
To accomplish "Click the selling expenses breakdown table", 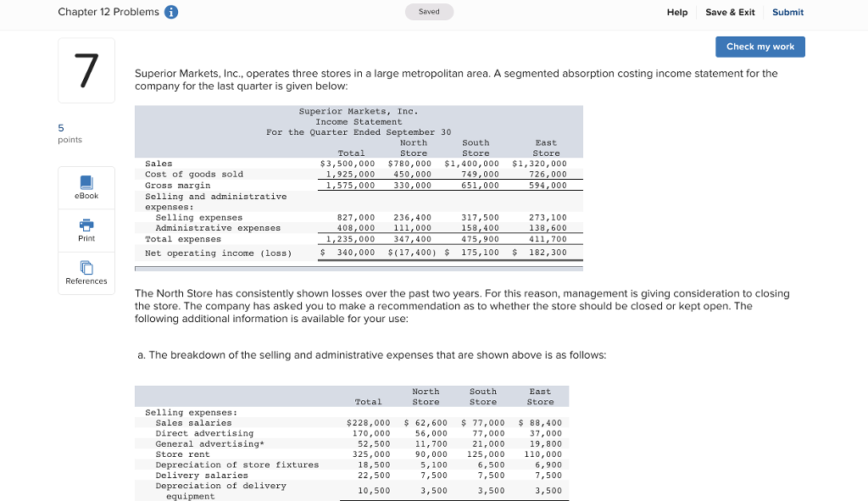I will tap(352, 441).
